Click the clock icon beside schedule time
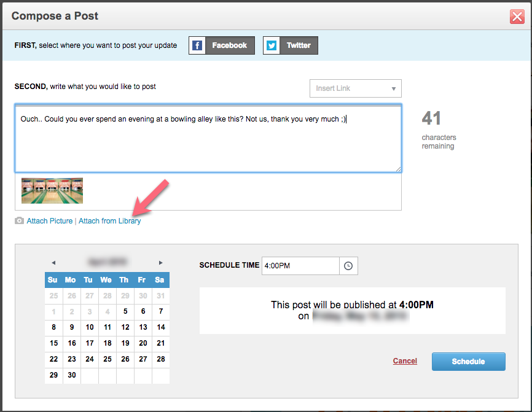The image size is (532, 412). (x=348, y=266)
